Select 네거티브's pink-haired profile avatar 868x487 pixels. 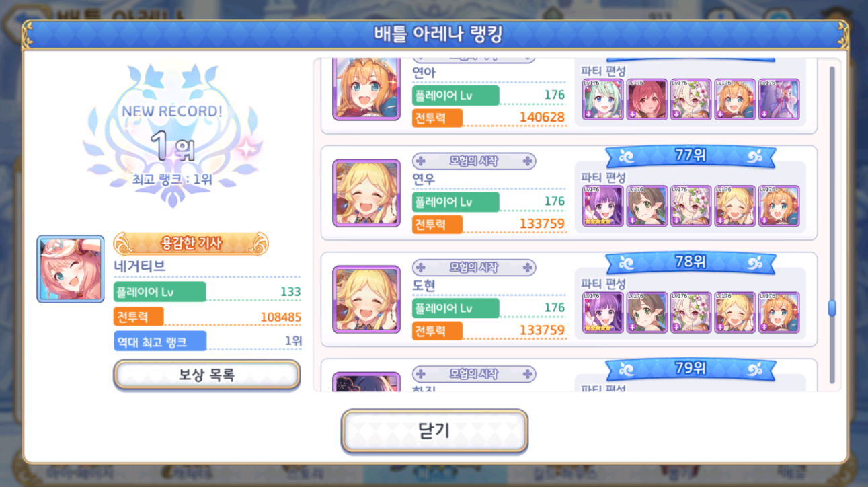[x=71, y=268]
